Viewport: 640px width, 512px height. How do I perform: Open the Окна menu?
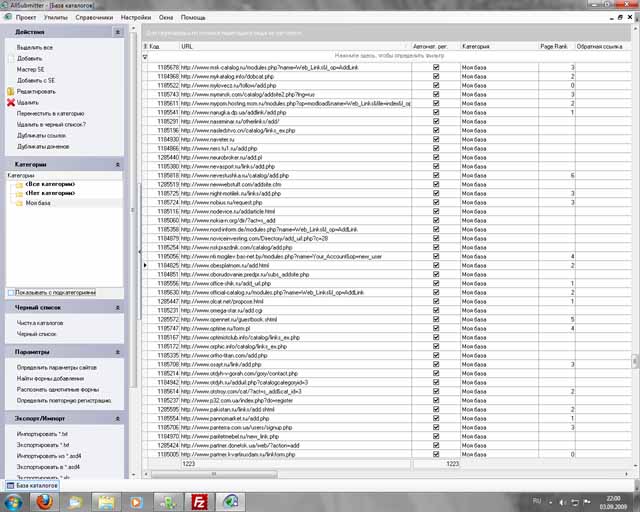point(166,18)
